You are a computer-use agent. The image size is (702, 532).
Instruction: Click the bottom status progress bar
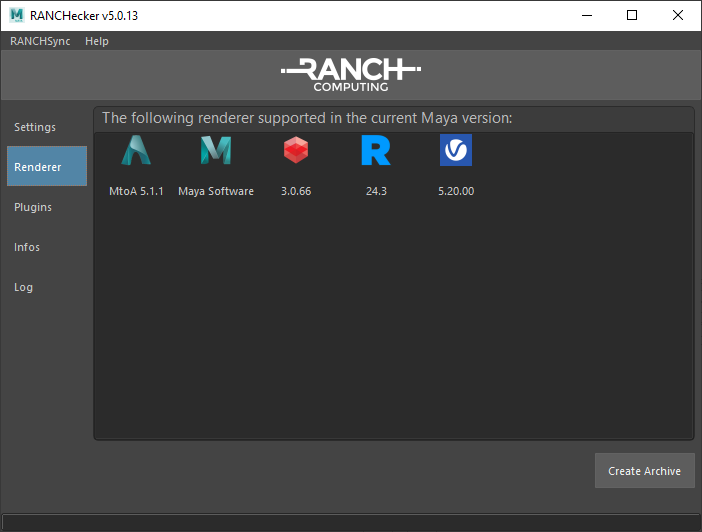[351, 523]
